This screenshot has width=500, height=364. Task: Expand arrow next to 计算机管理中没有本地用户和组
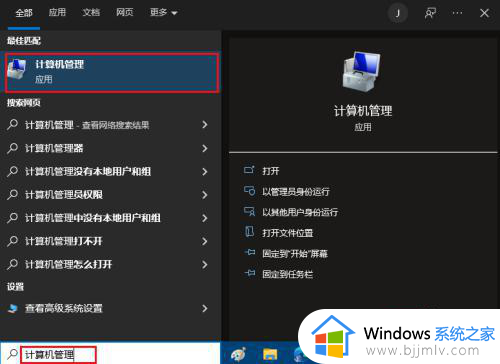(x=205, y=218)
